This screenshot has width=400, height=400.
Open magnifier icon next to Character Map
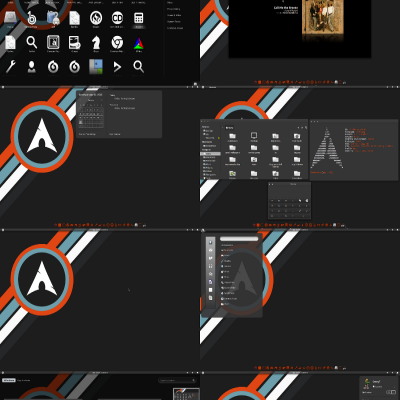(x=32, y=42)
